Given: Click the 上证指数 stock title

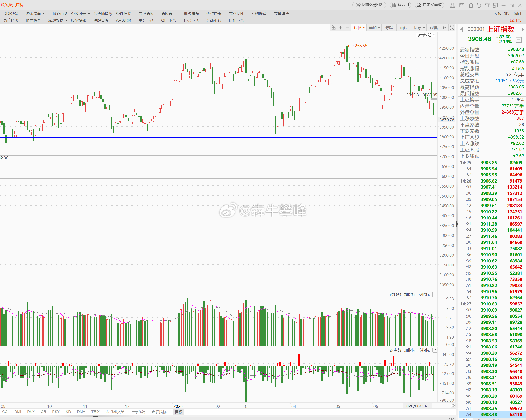Looking at the screenshot, I should pyautogui.click(x=500, y=29).
